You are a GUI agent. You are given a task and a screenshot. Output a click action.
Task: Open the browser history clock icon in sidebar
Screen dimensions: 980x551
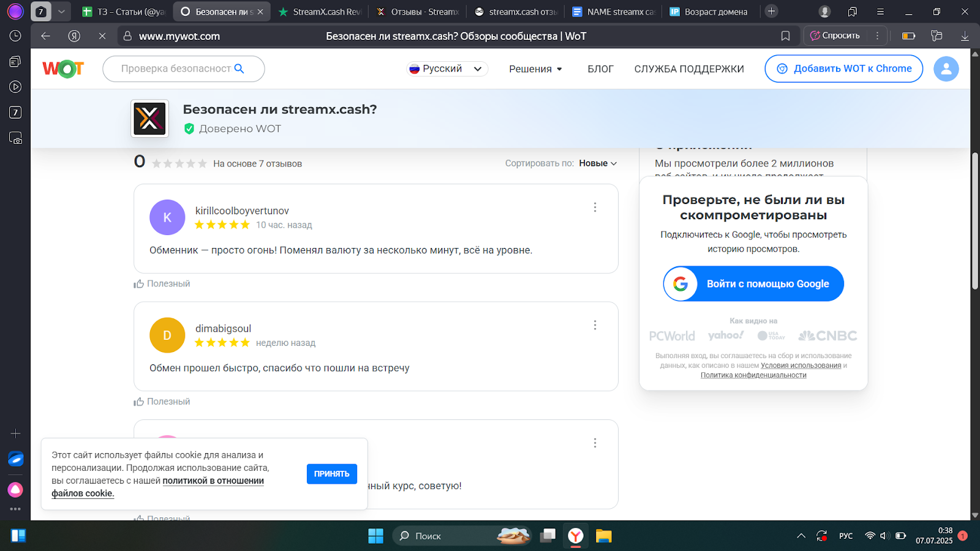coord(15,36)
